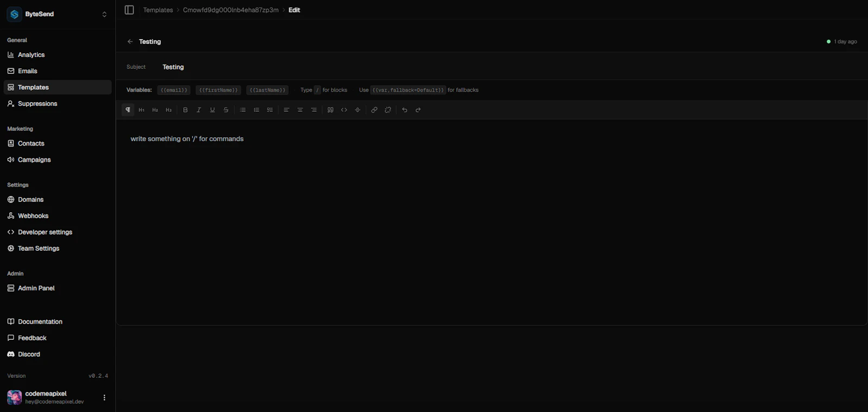868x412 pixels.
Task: Open Analytics in the sidebar
Action: point(58,55)
